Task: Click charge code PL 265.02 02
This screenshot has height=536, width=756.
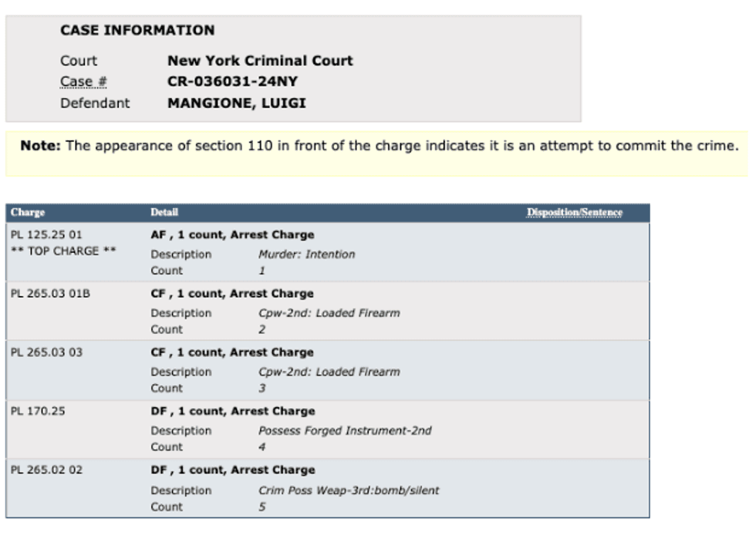Action: pos(46,470)
